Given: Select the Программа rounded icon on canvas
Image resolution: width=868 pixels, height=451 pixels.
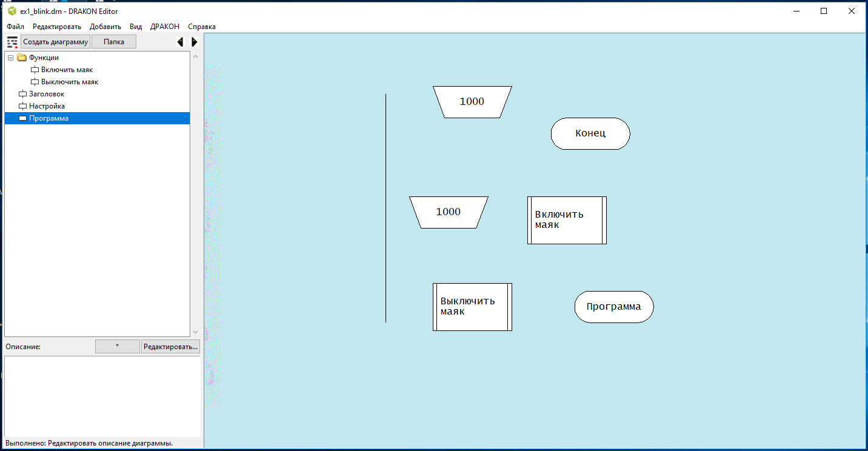Looking at the screenshot, I should coord(613,307).
